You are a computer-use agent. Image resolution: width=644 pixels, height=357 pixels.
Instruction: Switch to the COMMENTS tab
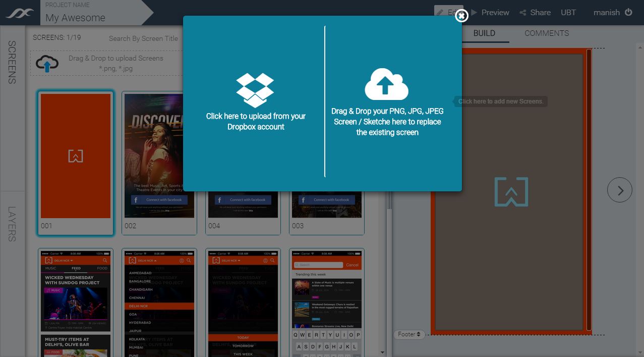tap(546, 33)
